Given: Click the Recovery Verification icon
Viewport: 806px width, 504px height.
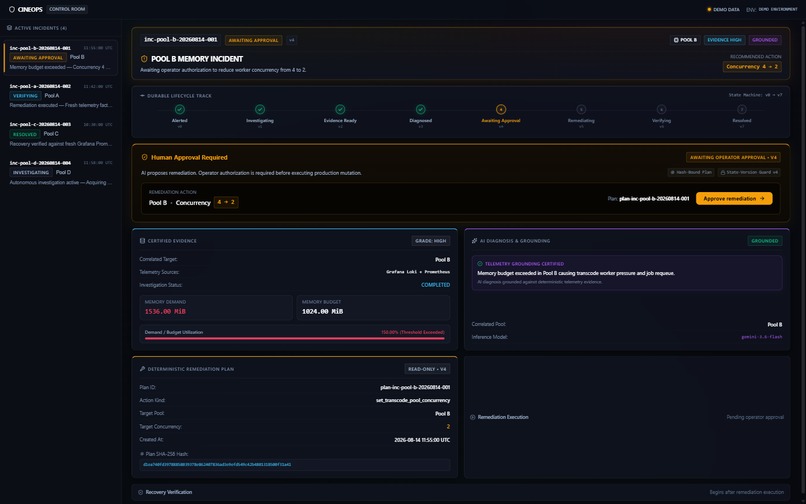Looking at the screenshot, I should tap(140, 492).
